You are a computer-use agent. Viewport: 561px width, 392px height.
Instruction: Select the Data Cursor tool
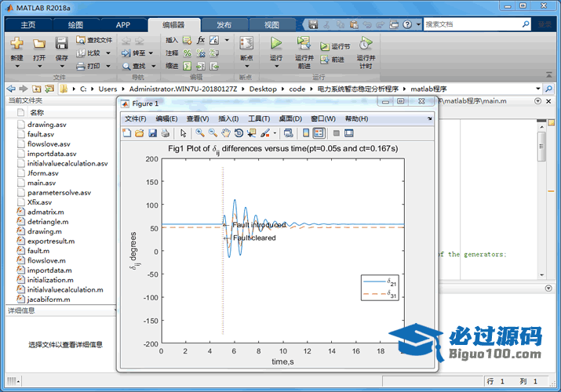(250, 133)
